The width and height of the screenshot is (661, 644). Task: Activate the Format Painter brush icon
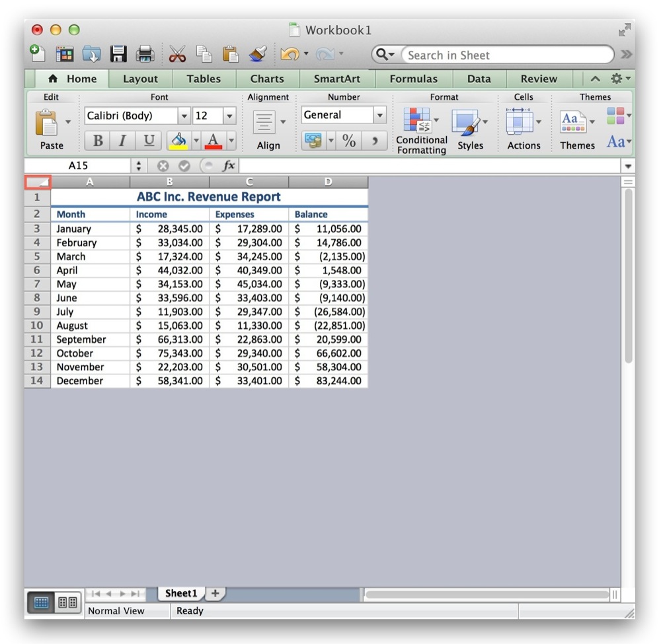258,54
